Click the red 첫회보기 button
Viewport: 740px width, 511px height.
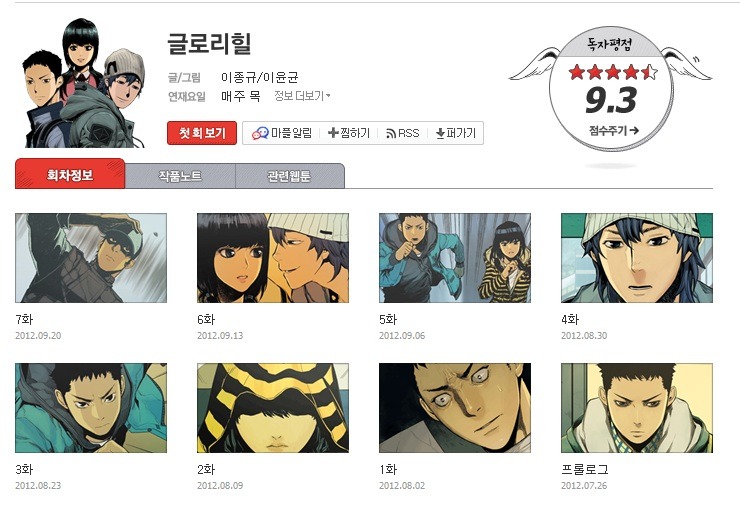tap(202, 133)
